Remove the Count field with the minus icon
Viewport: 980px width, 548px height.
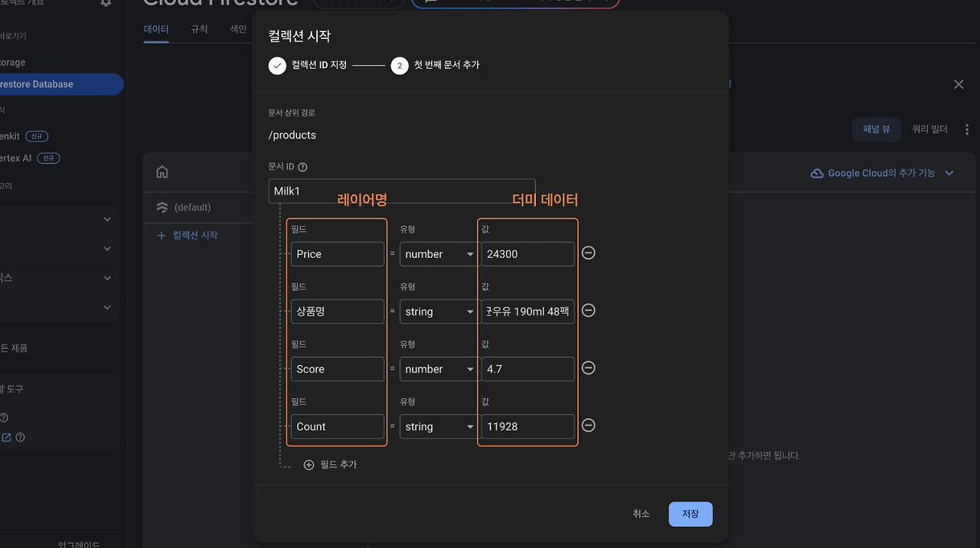coord(588,425)
